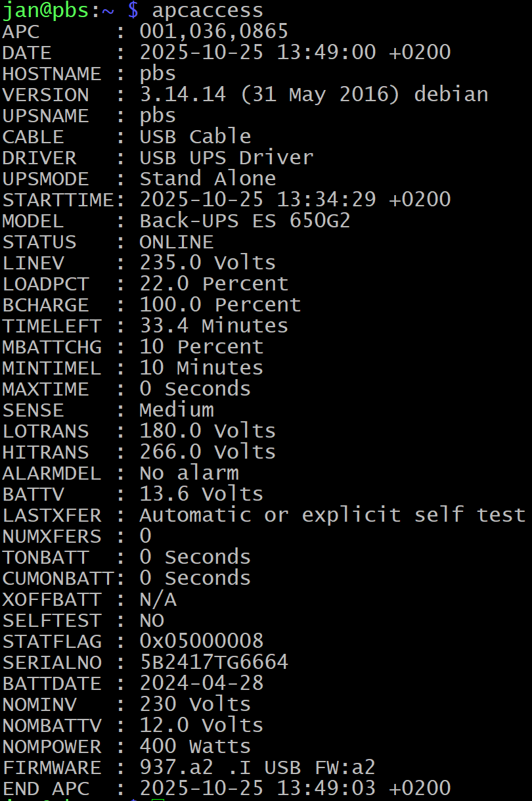
Task: Click the LOADPCT value 22.0 Percent
Action: (213, 284)
